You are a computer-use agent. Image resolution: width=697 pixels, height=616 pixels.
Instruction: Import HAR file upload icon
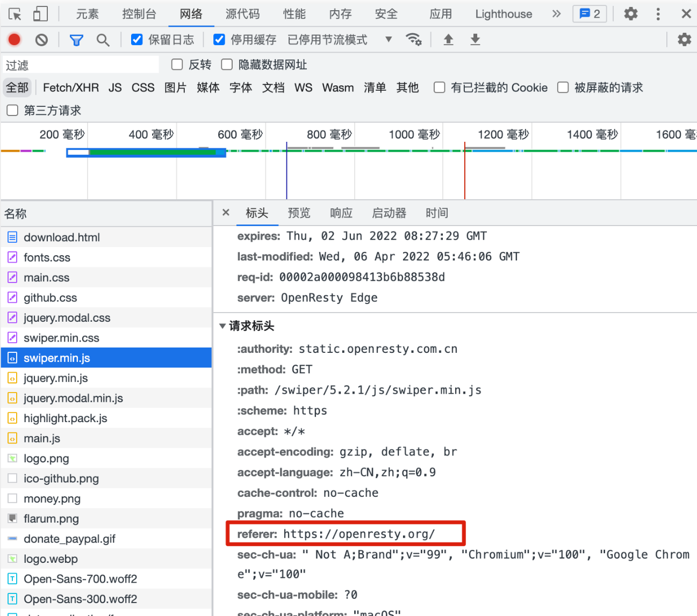448,39
